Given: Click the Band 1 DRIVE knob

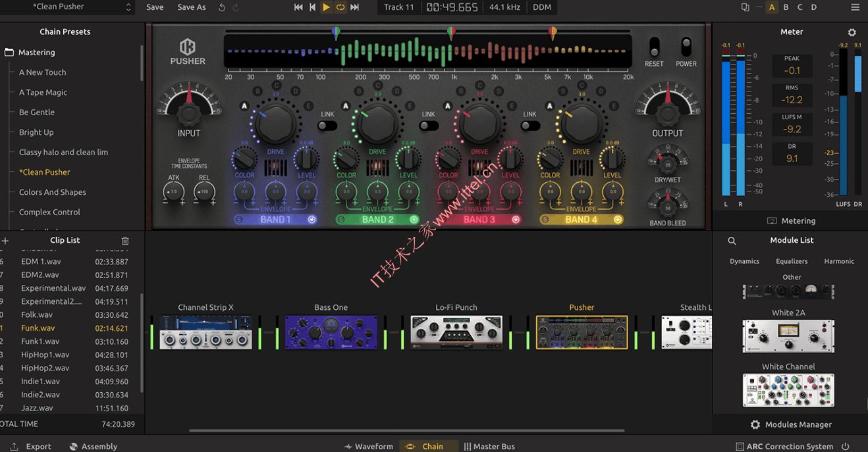Looking at the screenshot, I should (275, 124).
